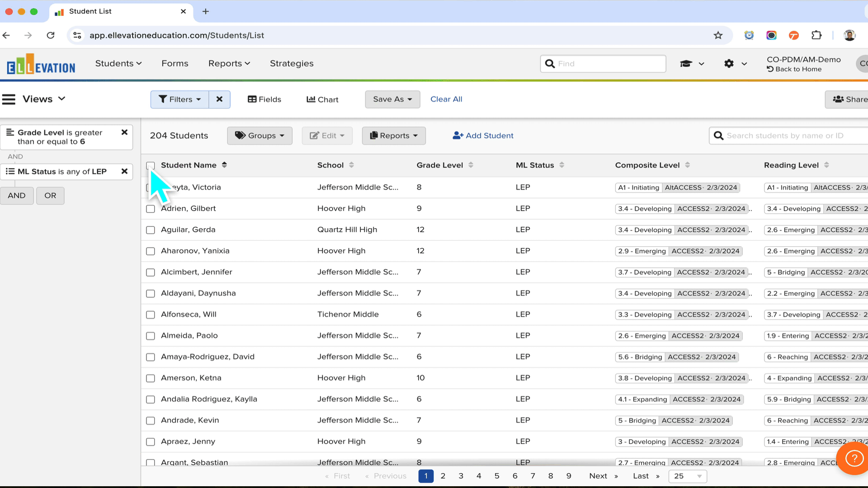Viewport: 868px width, 488px height.
Task: Sort by ML Status column arrows
Action: coord(561,165)
